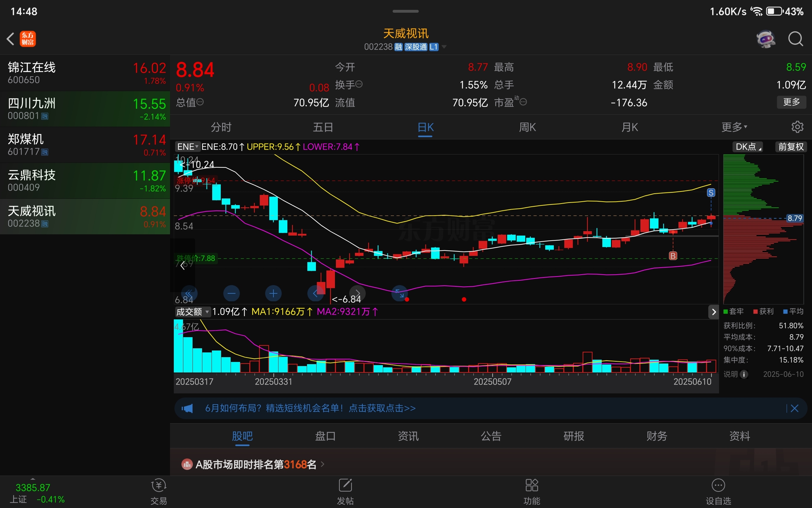Tap the back arrow at top left
Image resolution: width=812 pixels, height=508 pixels.
tap(11, 39)
